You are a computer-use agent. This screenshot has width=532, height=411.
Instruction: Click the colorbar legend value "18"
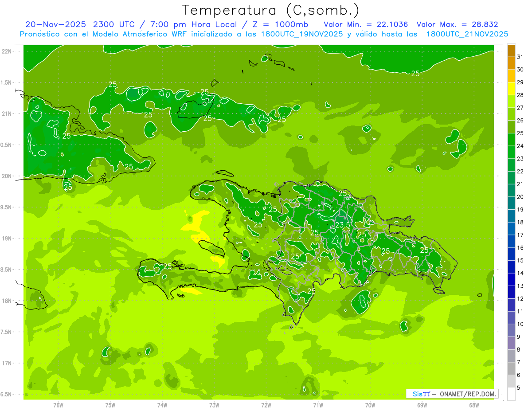click(520, 222)
